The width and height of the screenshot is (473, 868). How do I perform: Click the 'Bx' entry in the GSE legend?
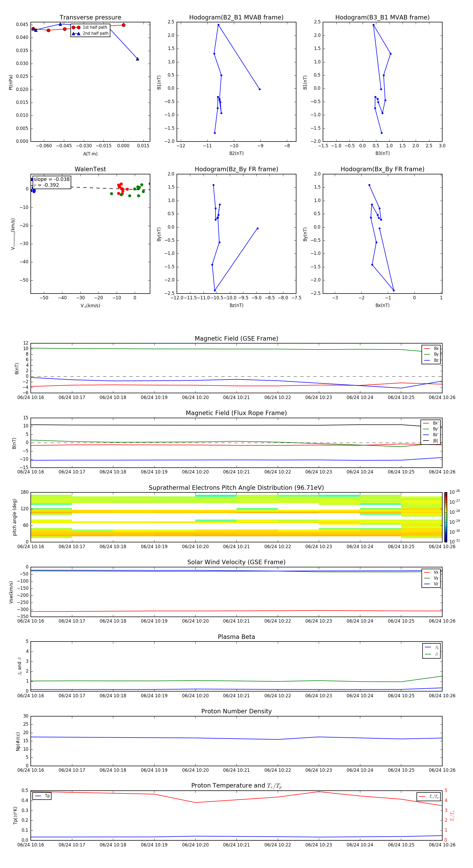click(431, 349)
